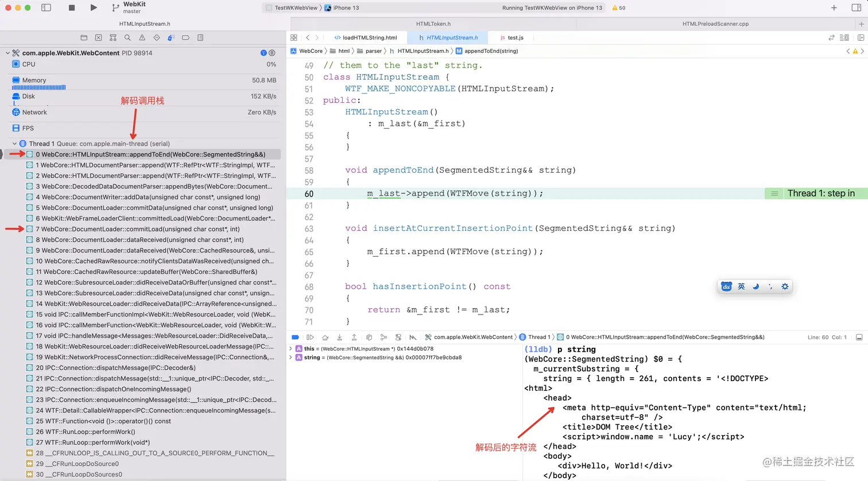Open the Symbol navigator

pyautogui.click(x=113, y=38)
